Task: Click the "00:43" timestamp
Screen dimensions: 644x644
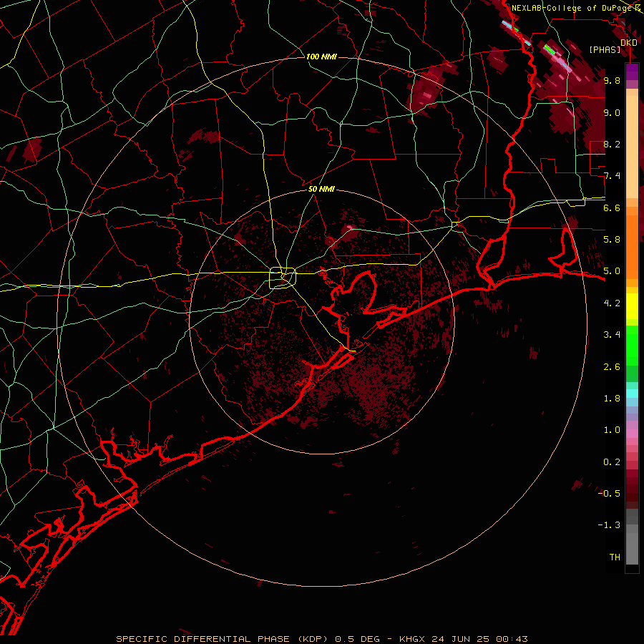Action: (512, 639)
